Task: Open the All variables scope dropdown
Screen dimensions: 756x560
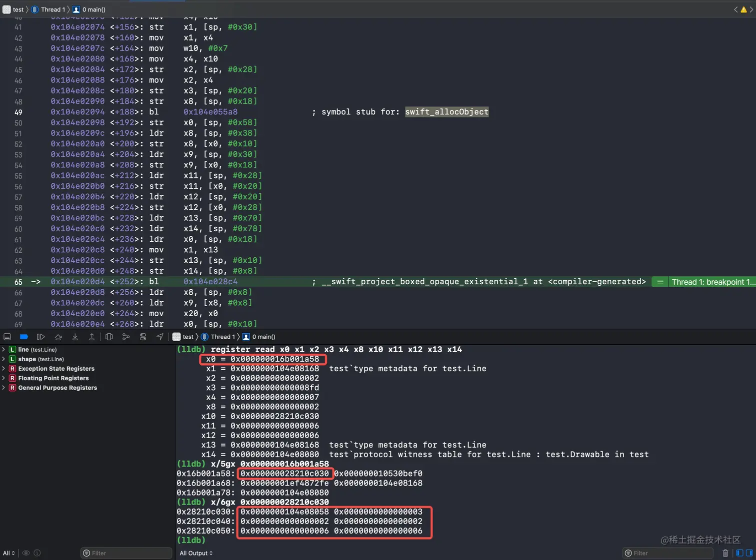Action: 9,553
